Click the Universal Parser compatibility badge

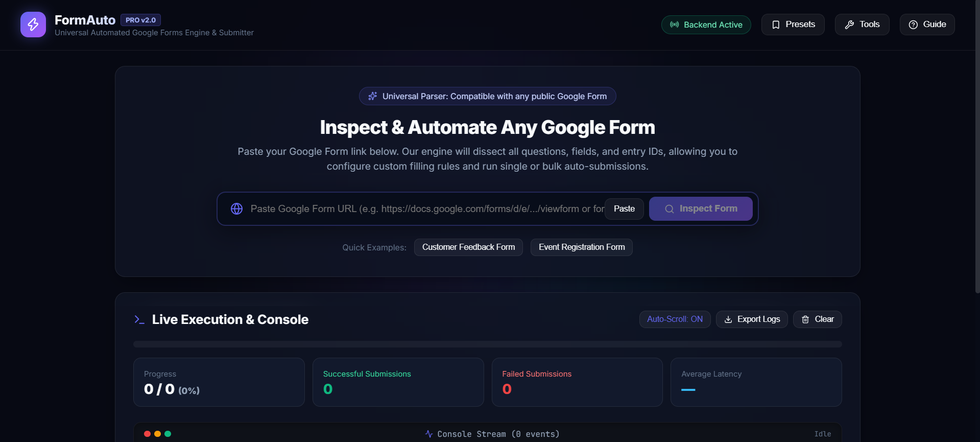click(x=487, y=96)
